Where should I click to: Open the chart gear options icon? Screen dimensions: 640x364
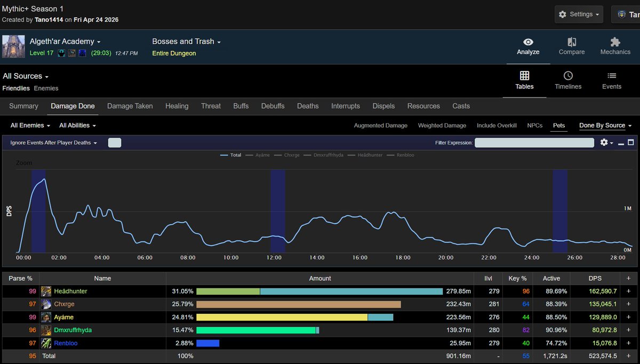[604, 142]
